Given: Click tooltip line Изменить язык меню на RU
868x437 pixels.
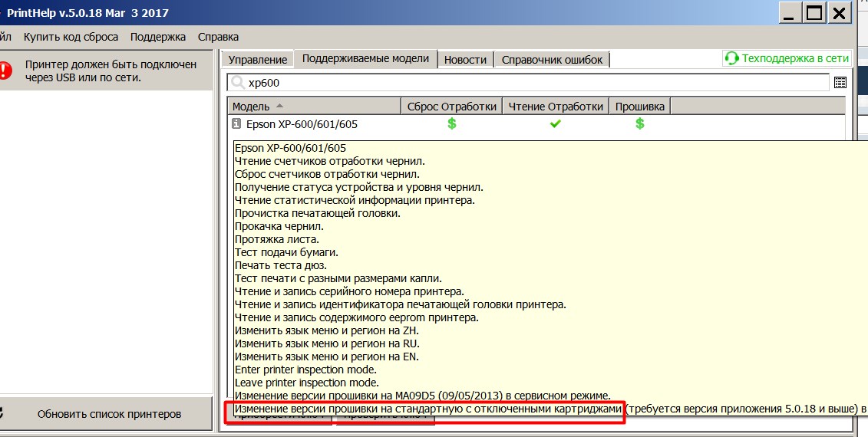Looking at the screenshot, I should (x=327, y=343).
